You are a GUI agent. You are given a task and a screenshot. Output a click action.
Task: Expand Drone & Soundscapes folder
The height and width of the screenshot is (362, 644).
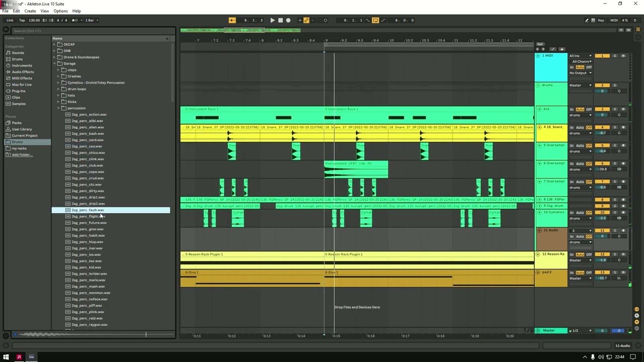pos(54,57)
